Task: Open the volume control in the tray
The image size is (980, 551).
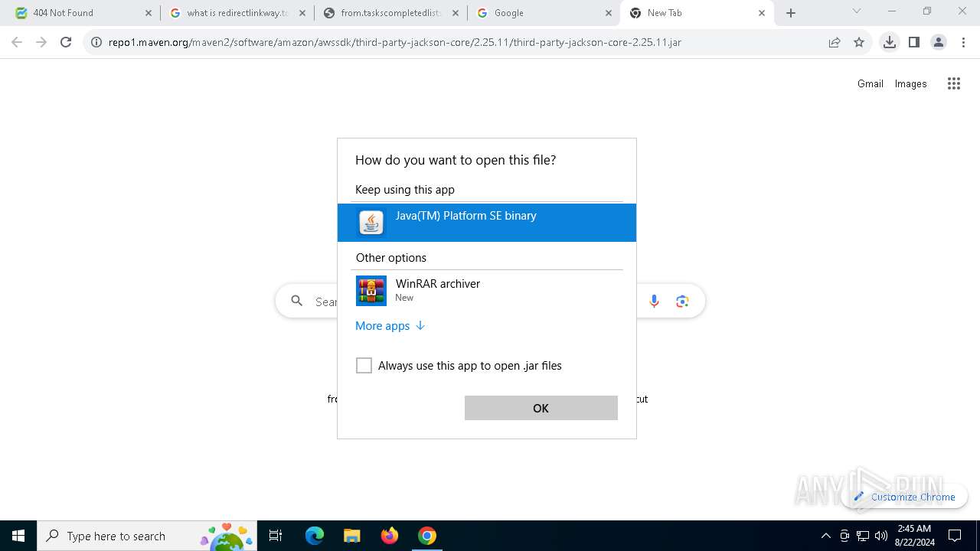Action: pos(881,536)
